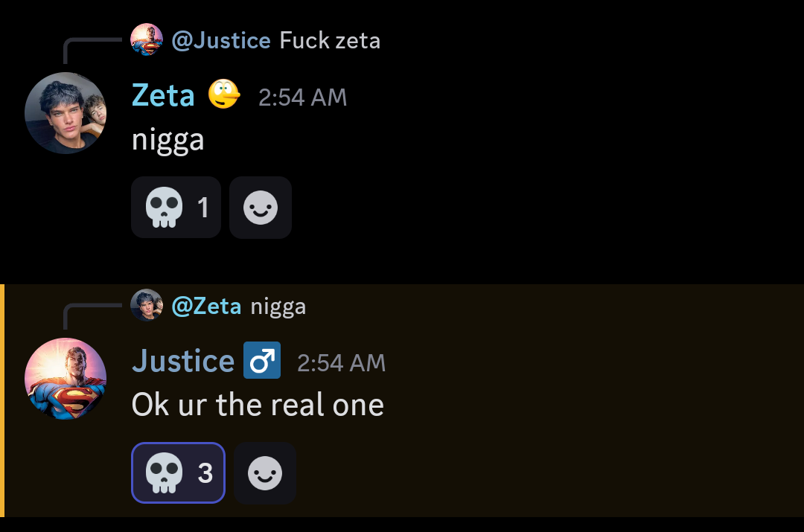
Task: Click the yellow face emoji beside Zeta's name
Action: 224,94
